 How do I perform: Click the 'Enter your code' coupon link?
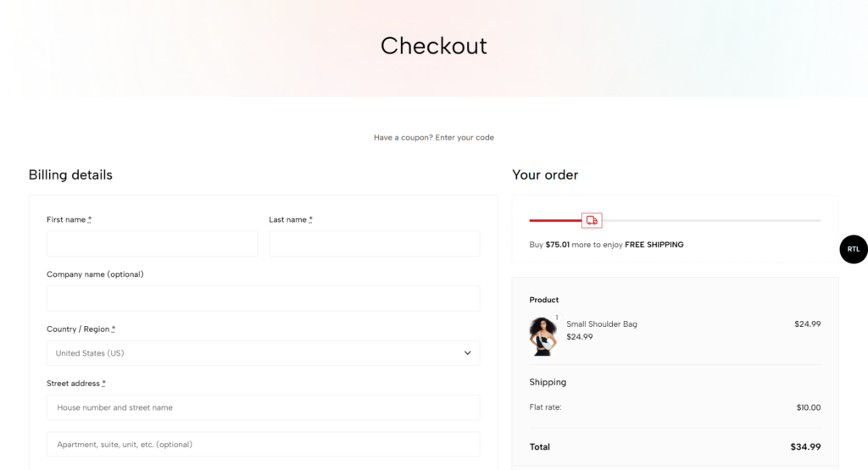465,137
